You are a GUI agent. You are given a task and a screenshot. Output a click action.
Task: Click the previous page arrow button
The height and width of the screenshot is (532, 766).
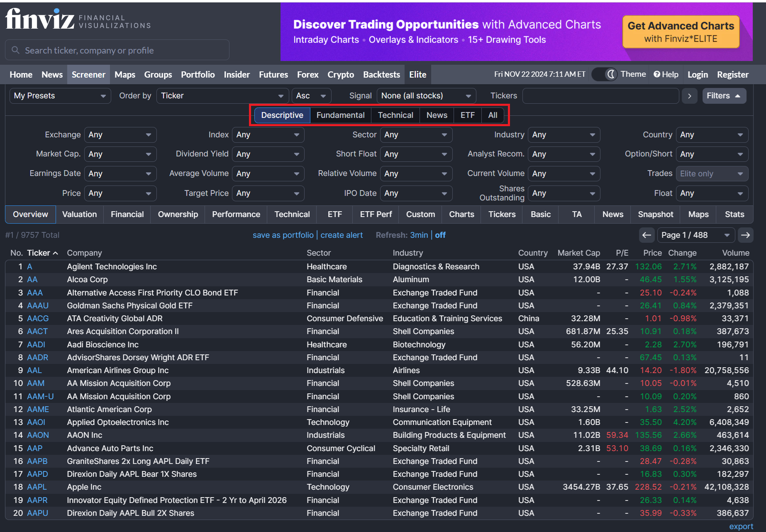tap(646, 235)
